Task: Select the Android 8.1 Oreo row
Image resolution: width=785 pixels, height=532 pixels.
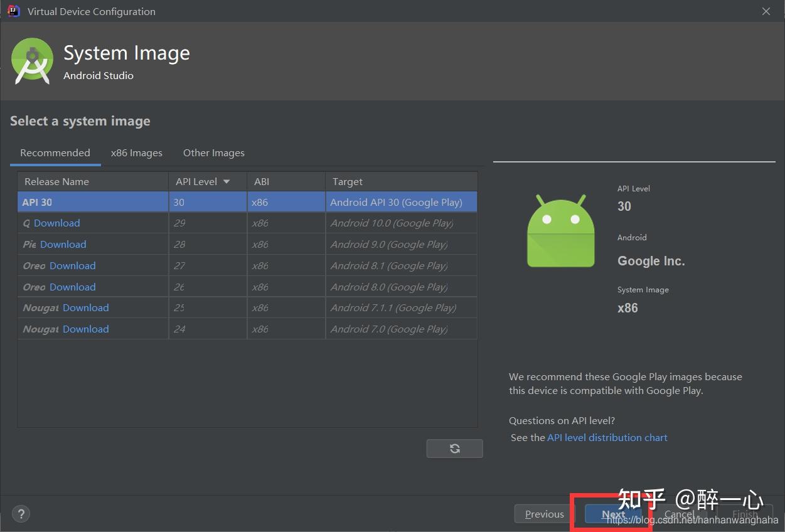Action: pos(388,265)
